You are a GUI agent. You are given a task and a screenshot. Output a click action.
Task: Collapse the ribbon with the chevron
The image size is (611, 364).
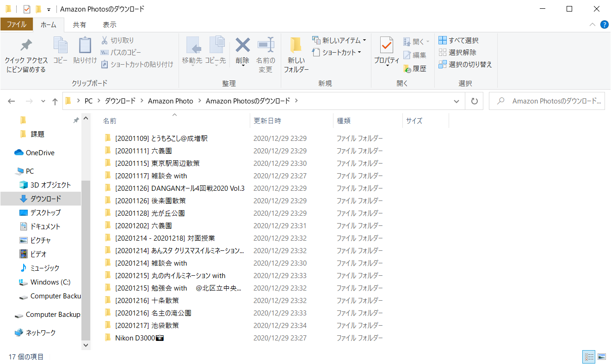[592, 24]
